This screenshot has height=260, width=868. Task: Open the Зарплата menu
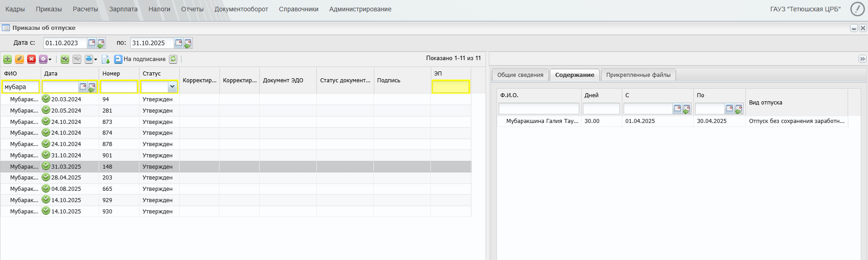pos(123,9)
